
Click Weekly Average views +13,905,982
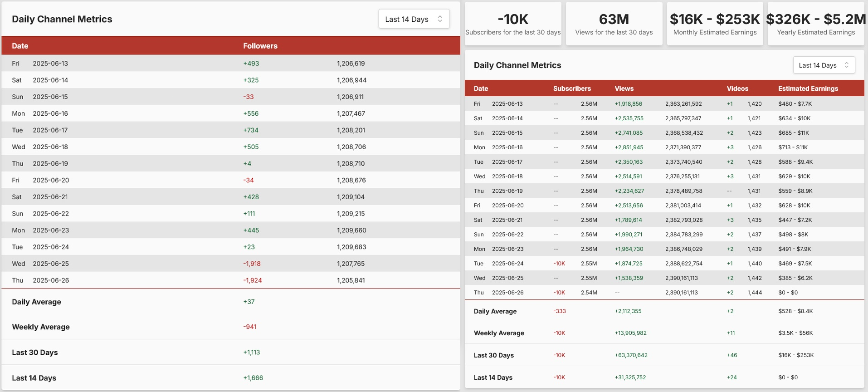pyautogui.click(x=630, y=333)
